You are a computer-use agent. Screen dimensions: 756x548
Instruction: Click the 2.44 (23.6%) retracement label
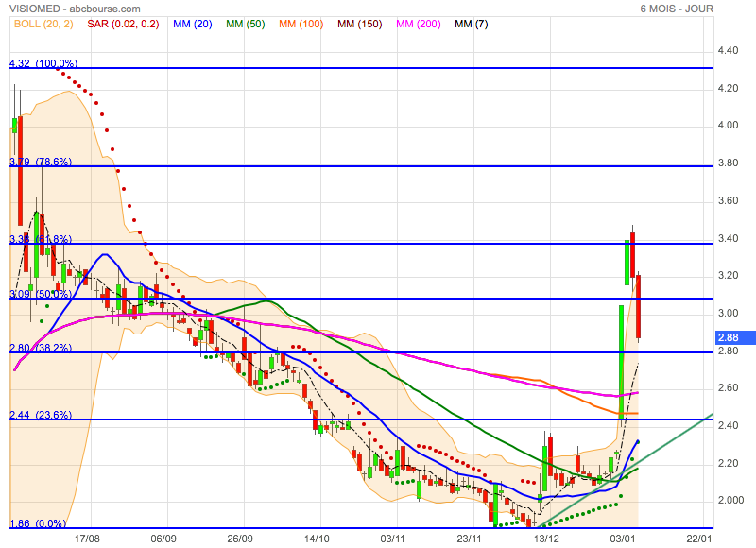click(40, 415)
